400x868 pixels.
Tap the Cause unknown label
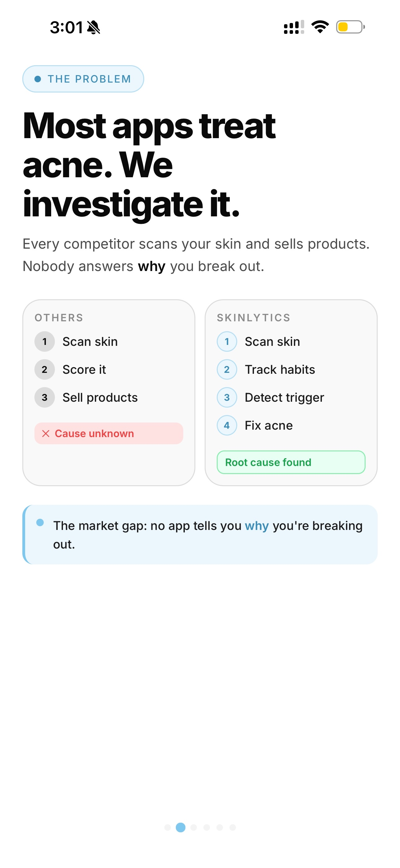94,433
